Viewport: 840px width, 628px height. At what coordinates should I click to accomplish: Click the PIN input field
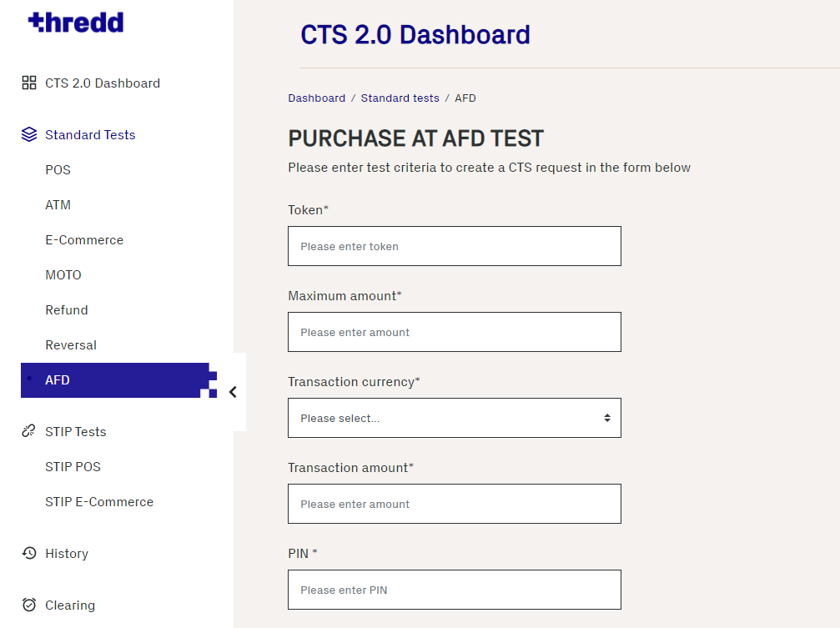(455, 590)
